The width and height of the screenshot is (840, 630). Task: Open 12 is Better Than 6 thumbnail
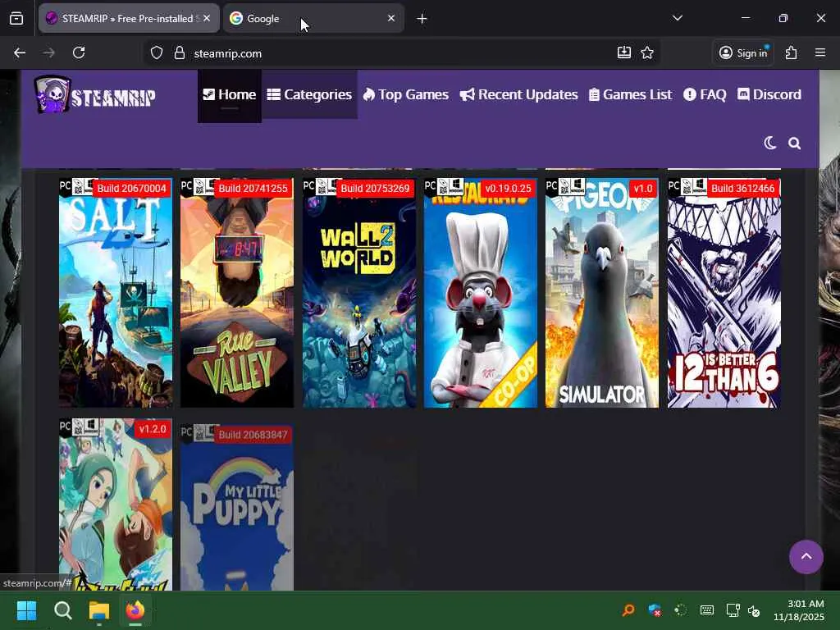pos(724,293)
